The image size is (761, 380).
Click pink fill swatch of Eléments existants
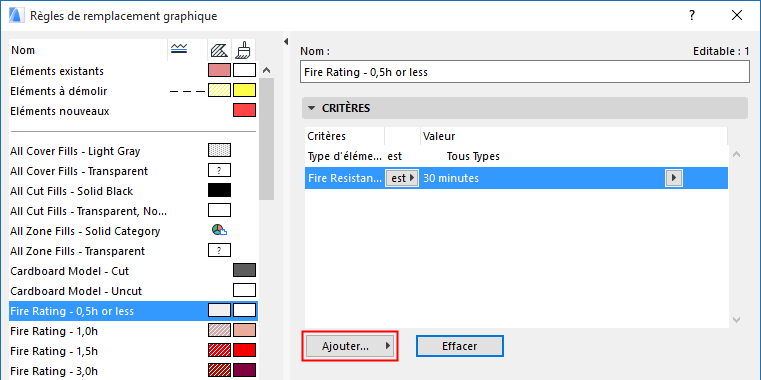[x=219, y=71]
